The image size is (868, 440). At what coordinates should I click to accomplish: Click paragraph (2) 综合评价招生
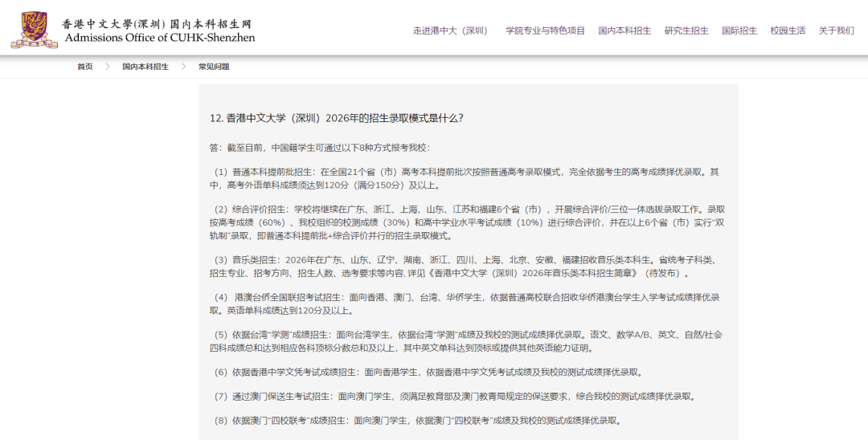467,222
